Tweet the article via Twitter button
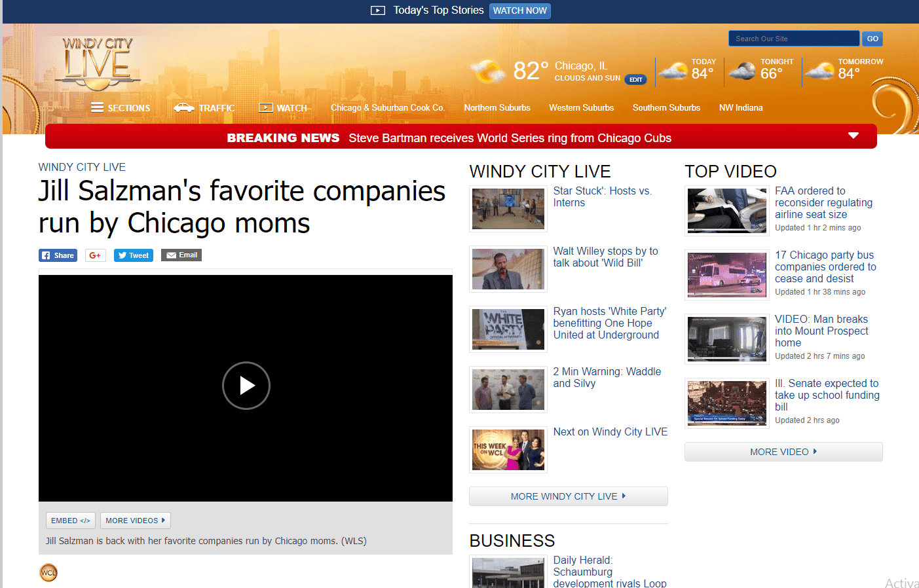 pyautogui.click(x=134, y=255)
